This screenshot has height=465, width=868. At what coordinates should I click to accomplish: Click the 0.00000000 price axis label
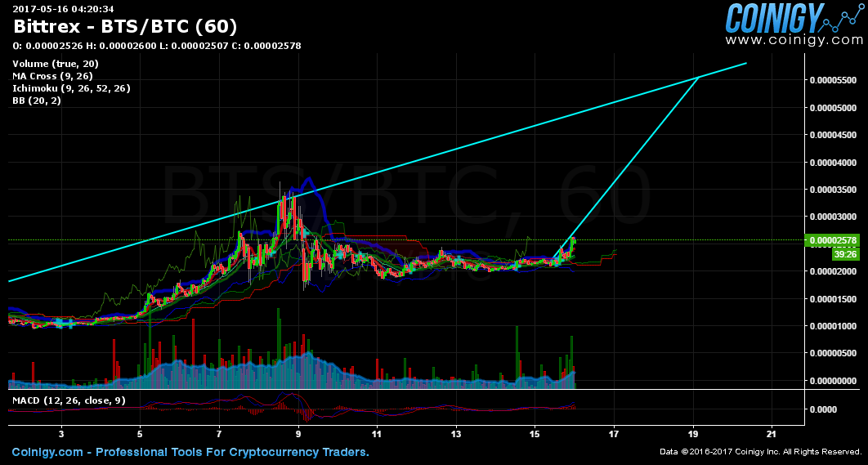[834, 381]
